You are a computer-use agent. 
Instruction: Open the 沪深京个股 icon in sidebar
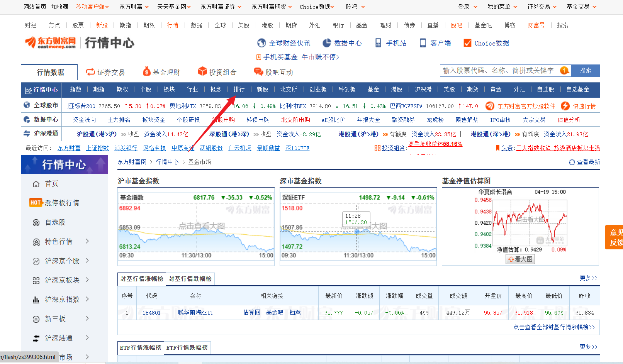pyautogui.click(x=36, y=261)
